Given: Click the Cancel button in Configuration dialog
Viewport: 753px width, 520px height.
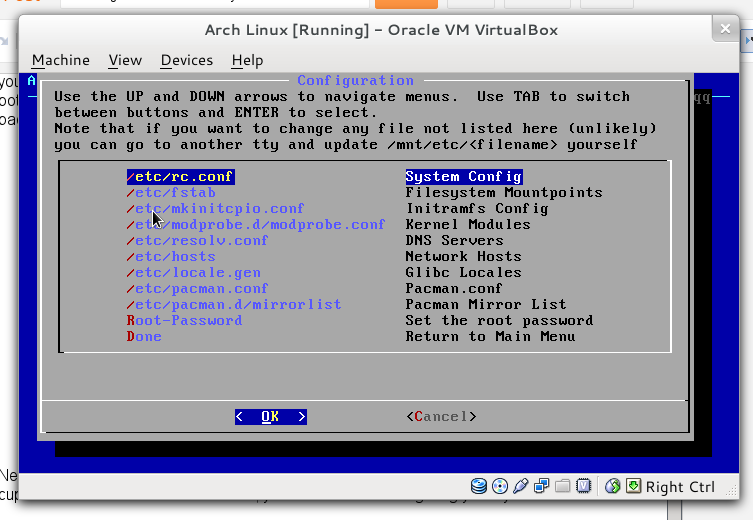Looking at the screenshot, I should 441,416.
